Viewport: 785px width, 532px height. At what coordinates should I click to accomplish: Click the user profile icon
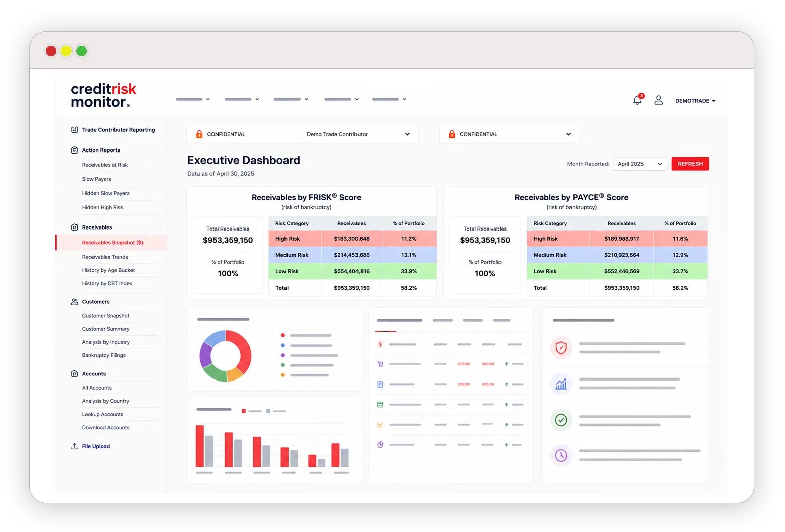pos(658,100)
